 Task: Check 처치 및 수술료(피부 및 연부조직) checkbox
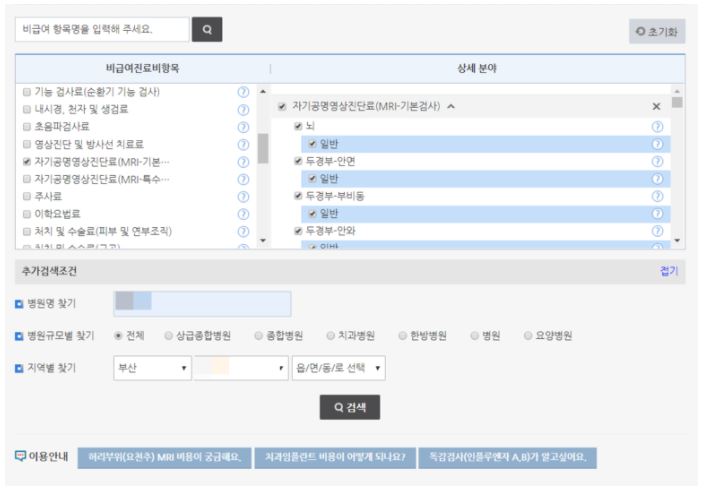click(x=27, y=231)
